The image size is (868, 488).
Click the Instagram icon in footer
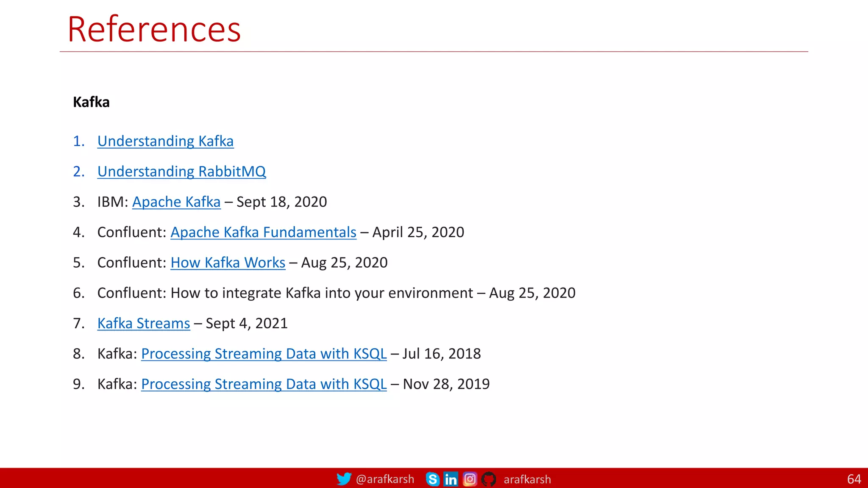click(470, 479)
